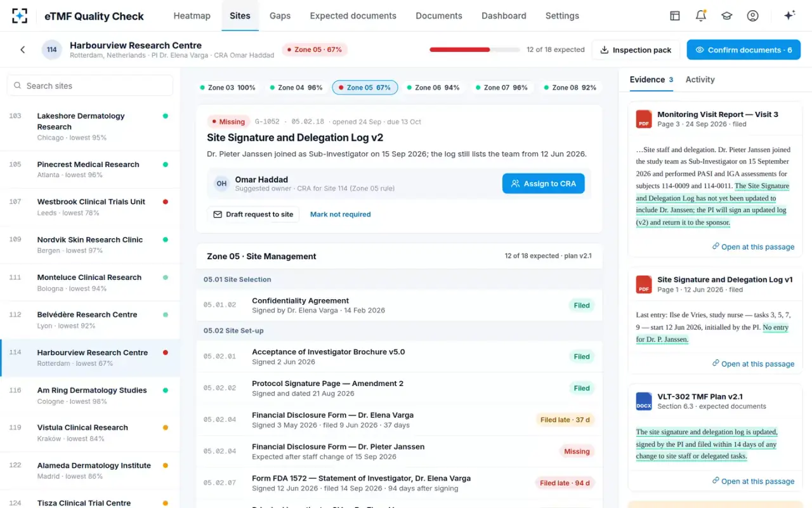The height and width of the screenshot is (508, 812).
Task: Open VLT-302 TMF Plan at this passage
Action: click(753, 481)
